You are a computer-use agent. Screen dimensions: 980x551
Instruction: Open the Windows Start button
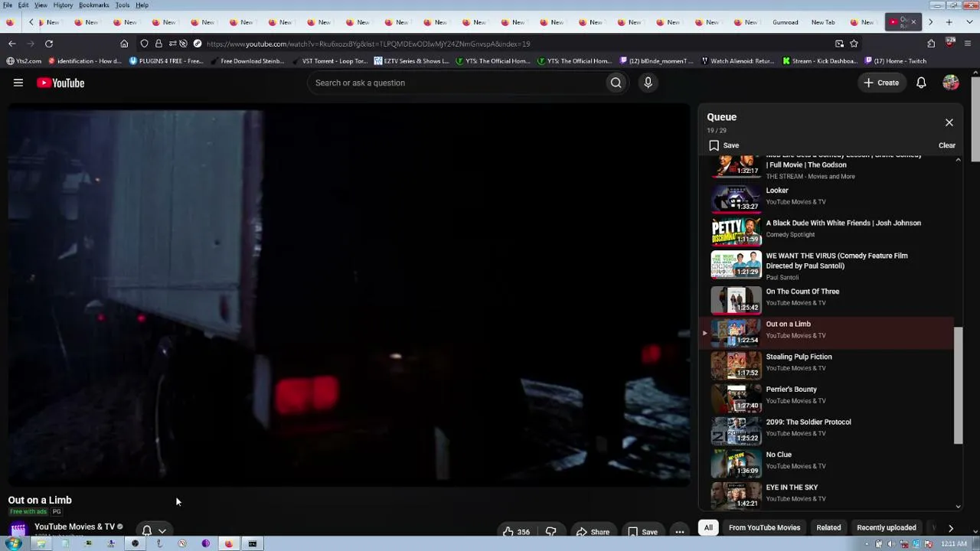[x=13, y=543]
